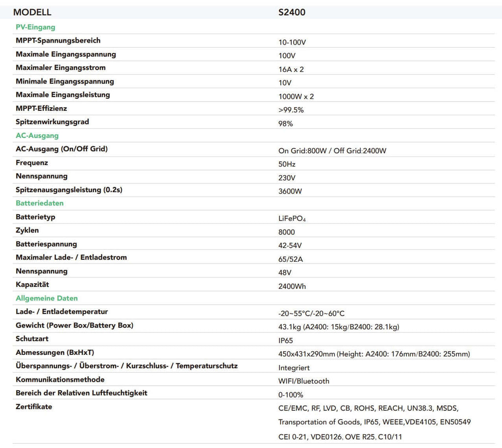Screen dimensions: 502x448
Task: Click the Abmessungen (BxHxT) label
Action: pos(55,352)
